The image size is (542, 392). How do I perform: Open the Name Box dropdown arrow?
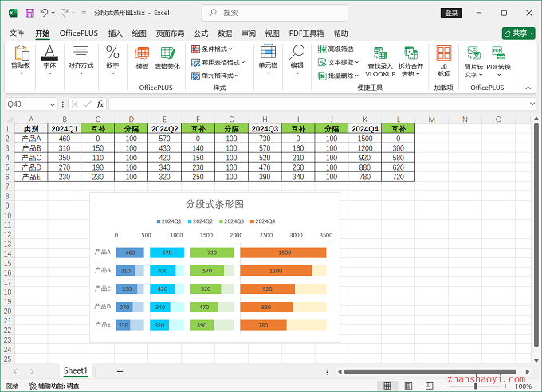[x=53, y=104]
